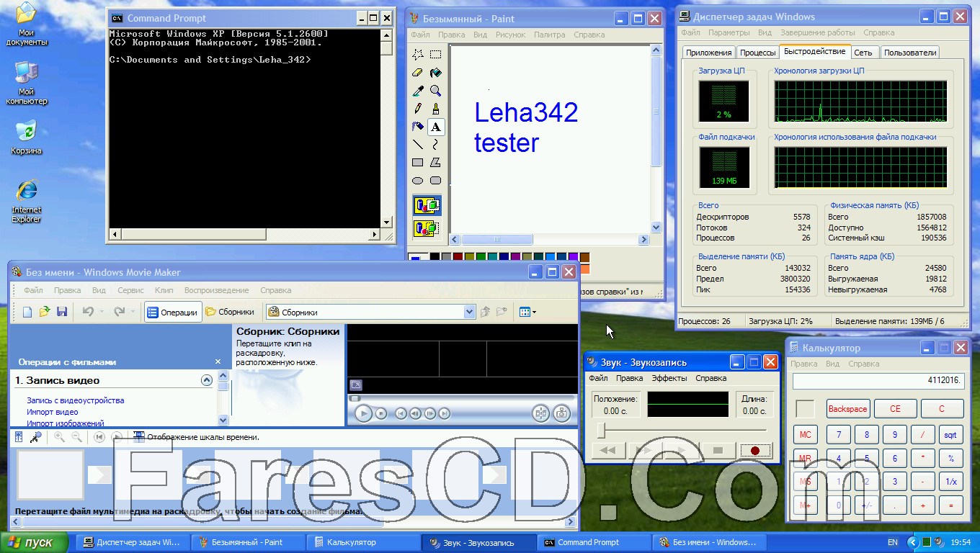The width and height of the screenshot is (980, 553).
Task: Click Open Project icon in Movie Maker toolbar
Action: [x=45, y=312]
